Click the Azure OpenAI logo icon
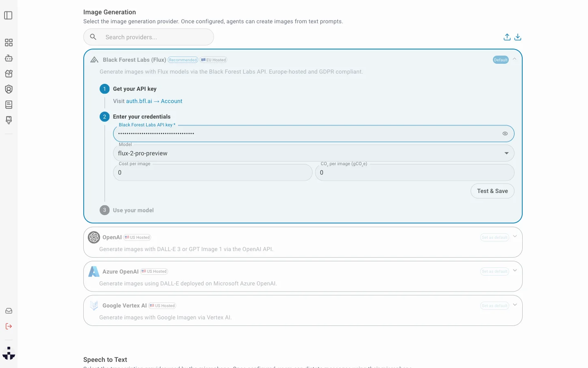This screenshot has height=368, width=588. point(94,272)
